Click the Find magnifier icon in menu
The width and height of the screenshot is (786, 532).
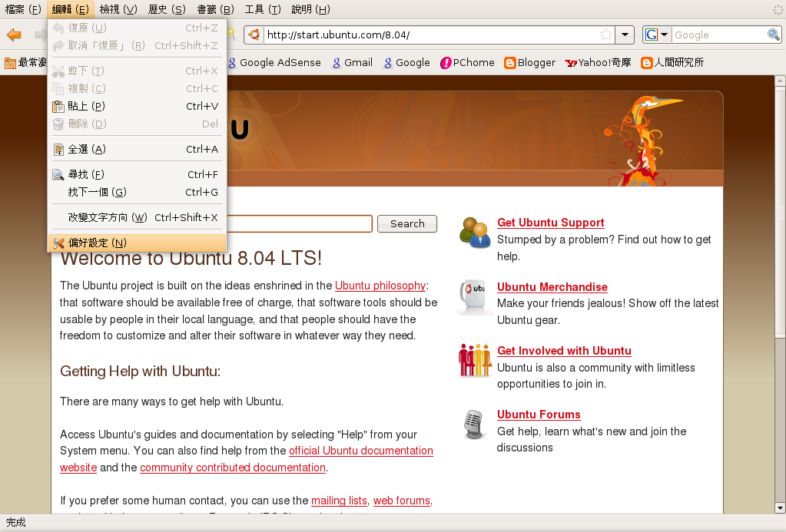click(x=58, y=174)
